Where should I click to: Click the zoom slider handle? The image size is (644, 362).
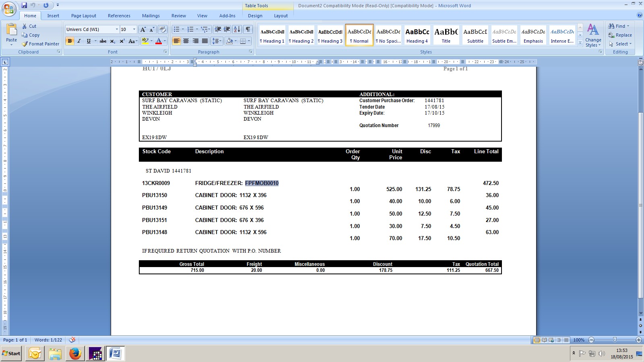click(x=615, y=340)
